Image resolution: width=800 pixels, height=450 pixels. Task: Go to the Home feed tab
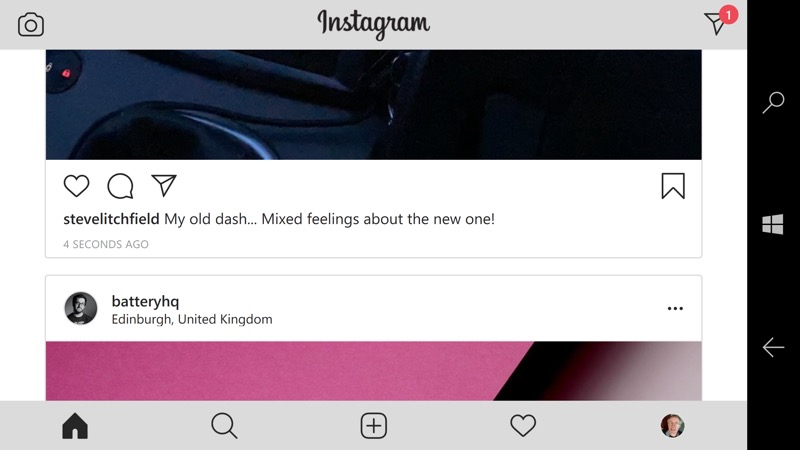click(75, 426)
